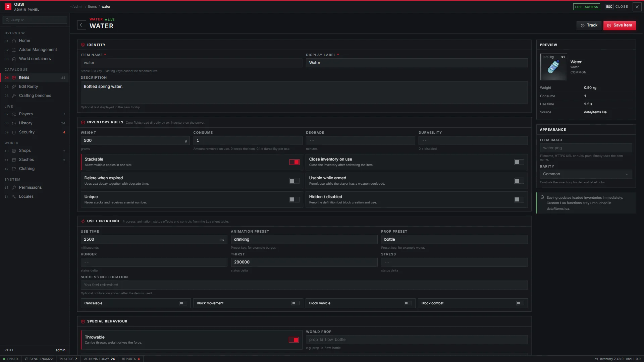This screenshot has height=362, width=644.
Task: Click the Permissions key icon
Action: pyautogui.click(x=14, y=188)
